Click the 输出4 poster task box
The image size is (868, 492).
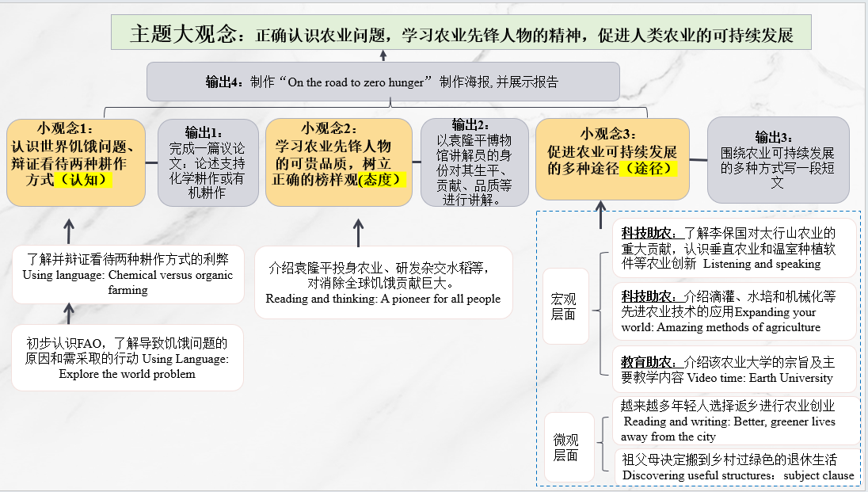coord(383,82)
